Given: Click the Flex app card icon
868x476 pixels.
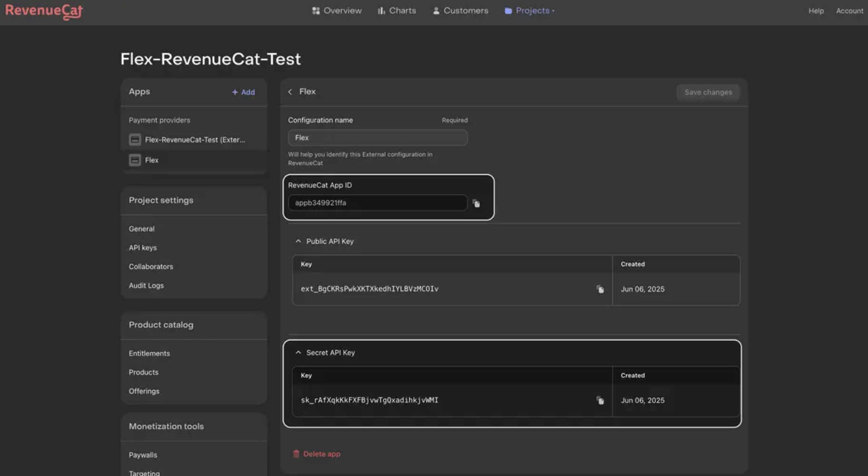Looking at the screenshot, I should (135, 160).
